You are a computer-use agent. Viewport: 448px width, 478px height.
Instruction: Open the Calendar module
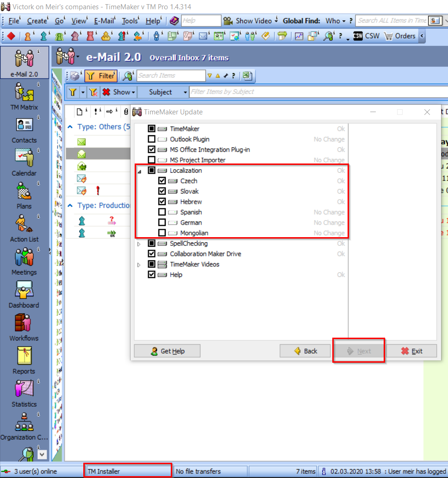(x=25, y=162)
